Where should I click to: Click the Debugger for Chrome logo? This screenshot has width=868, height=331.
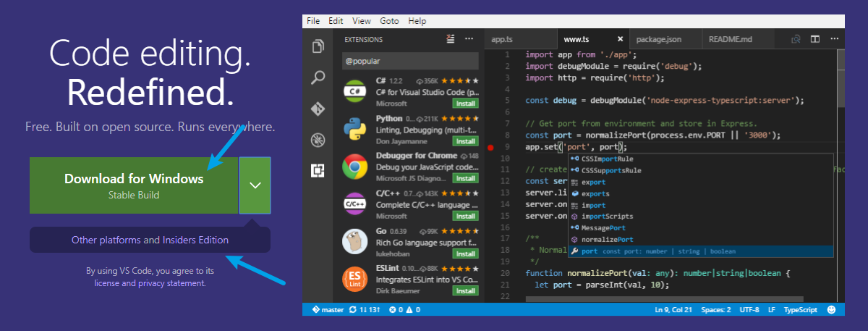pos(354,168)
